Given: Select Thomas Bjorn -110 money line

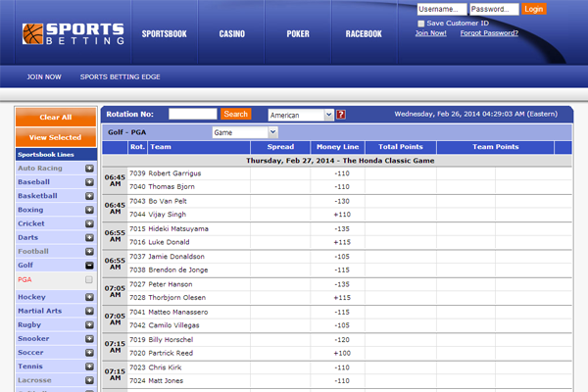Looking at the screenshot, I should point(342,187).
